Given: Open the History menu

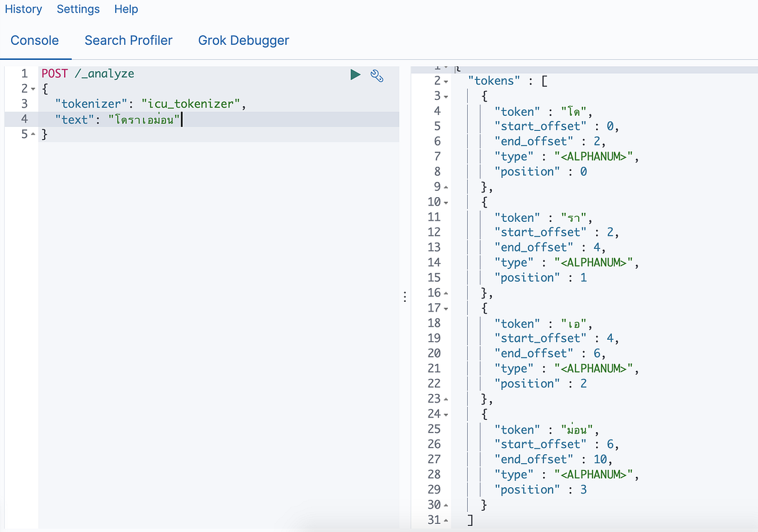Looking at the screenshot, I should pyautogui.click(x=23, y=10).
